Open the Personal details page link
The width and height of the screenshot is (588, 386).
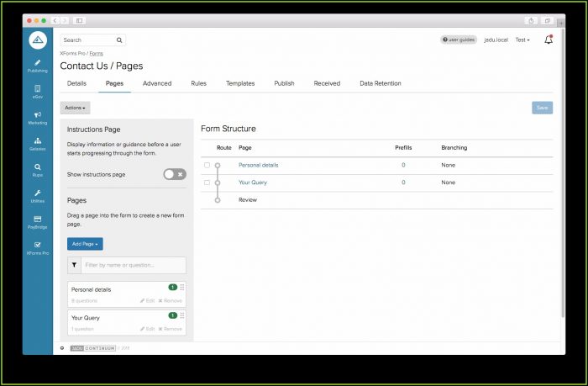coord(258,165)
